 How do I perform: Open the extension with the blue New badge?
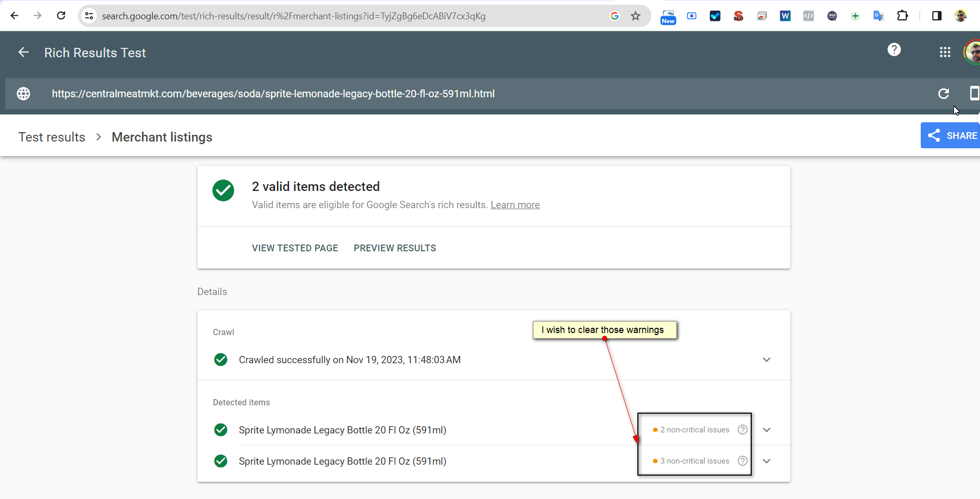click(668, 17)
